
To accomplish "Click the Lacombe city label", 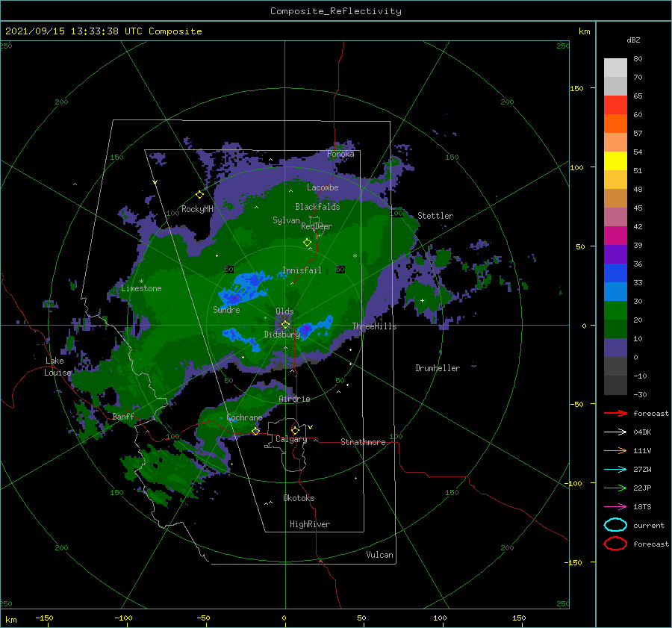I will pos(323,187).
